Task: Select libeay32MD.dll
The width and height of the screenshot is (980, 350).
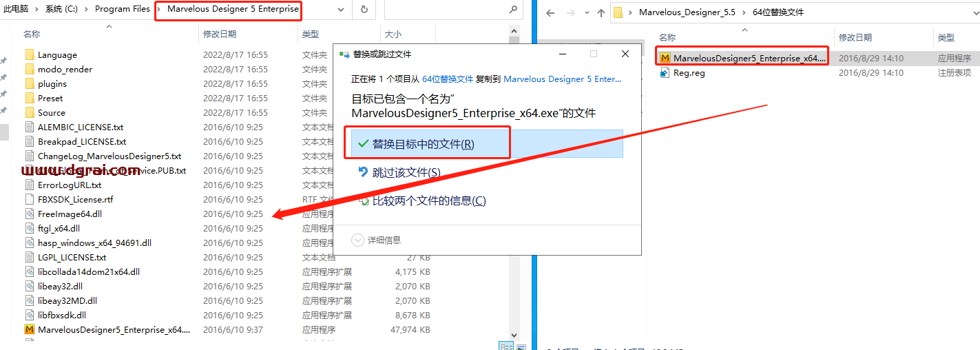Action: [67, 300]
